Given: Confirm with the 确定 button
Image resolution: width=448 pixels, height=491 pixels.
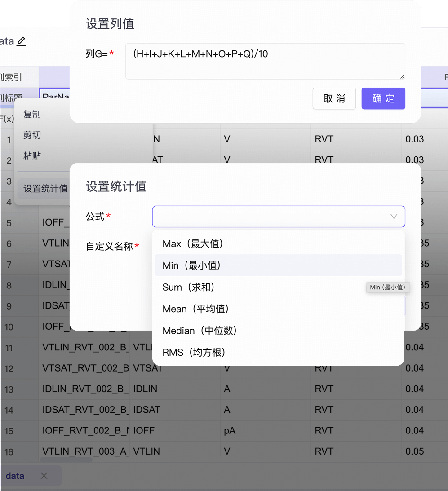Looking at the screenshot, I should coord(383,98).
